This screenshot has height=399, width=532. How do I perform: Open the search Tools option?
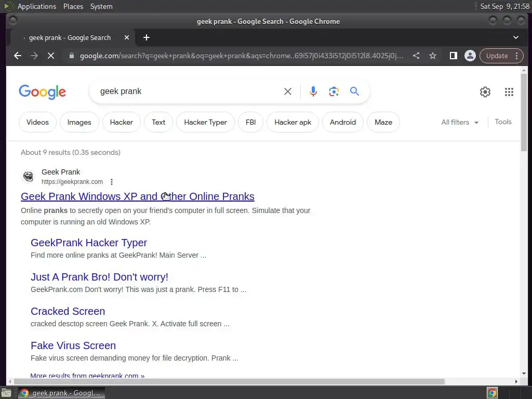pos(503,122)
